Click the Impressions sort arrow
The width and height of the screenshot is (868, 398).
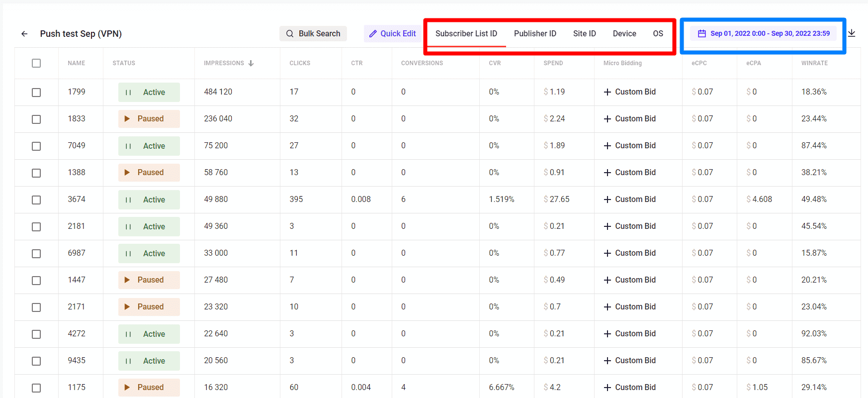[251, 63]
